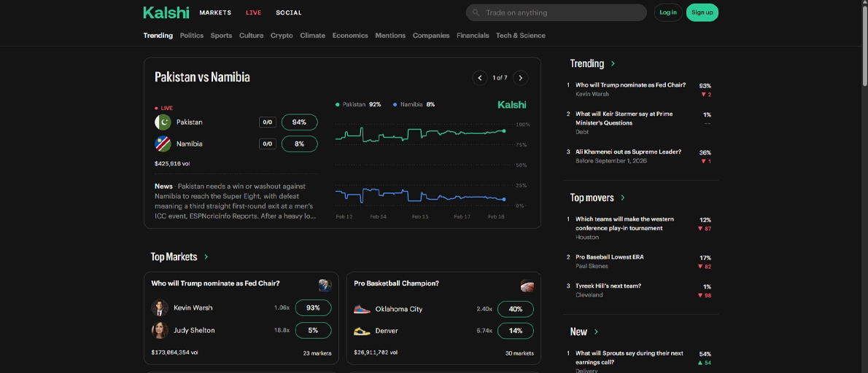Screen dimensions: 868x373
Task: Select the Sports category tab
Action: [x=222, y=36]
